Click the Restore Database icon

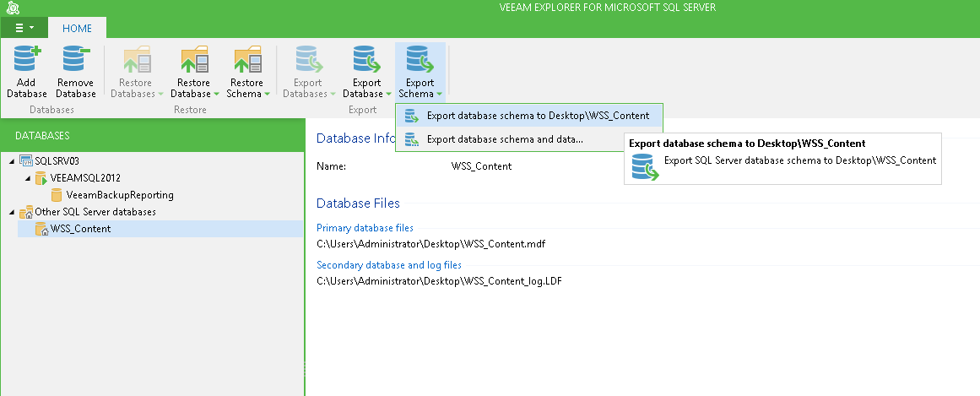coord(195,59)
